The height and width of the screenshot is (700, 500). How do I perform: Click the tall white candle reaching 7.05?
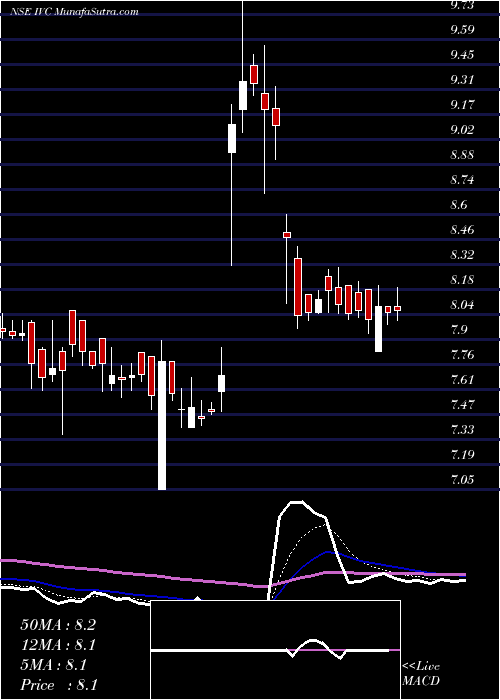(x=162, y=425)
